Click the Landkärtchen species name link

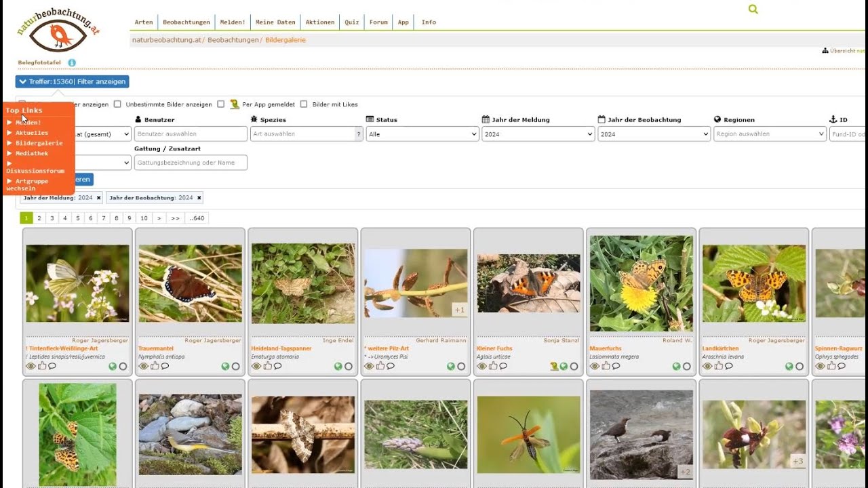[722, 348]
